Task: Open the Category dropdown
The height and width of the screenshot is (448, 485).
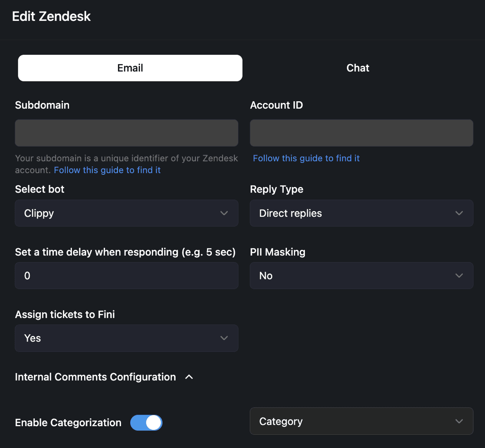Action: (x=362, y=421)
